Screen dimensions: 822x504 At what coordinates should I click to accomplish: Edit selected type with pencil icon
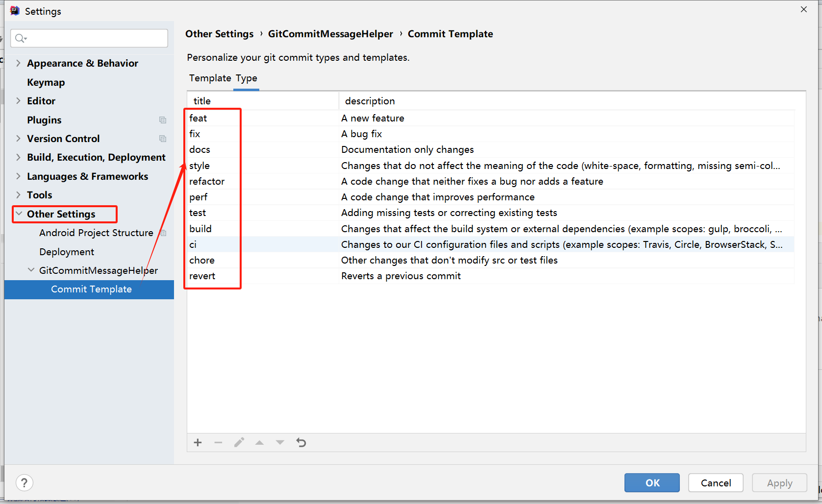pyautogui.click(x=239, y=442)
